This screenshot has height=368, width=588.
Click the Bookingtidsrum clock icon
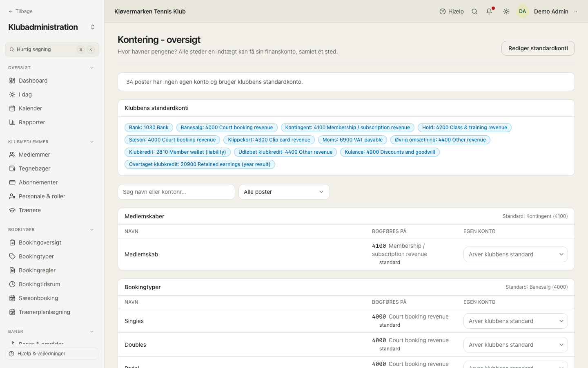(x=12, y=284)
